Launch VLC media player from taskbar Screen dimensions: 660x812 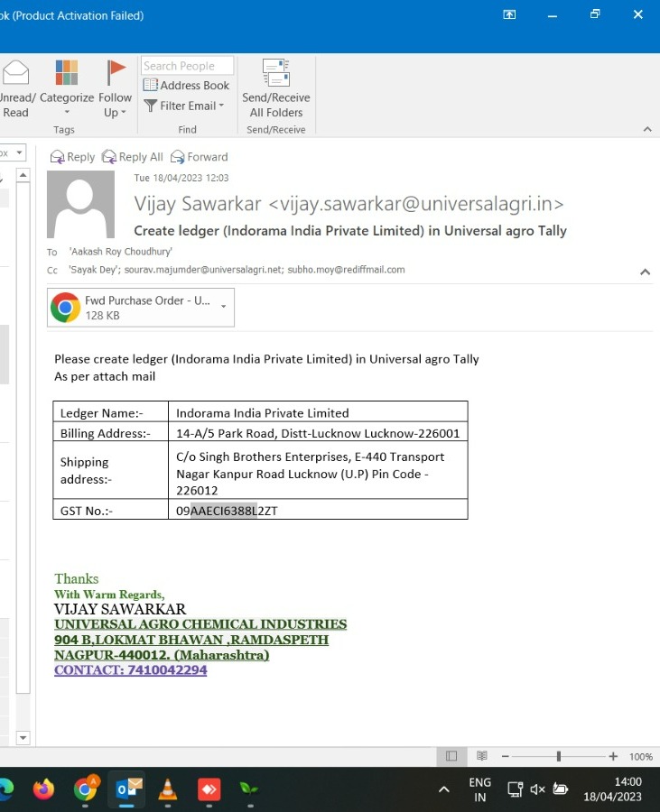[x=167, y=789]
